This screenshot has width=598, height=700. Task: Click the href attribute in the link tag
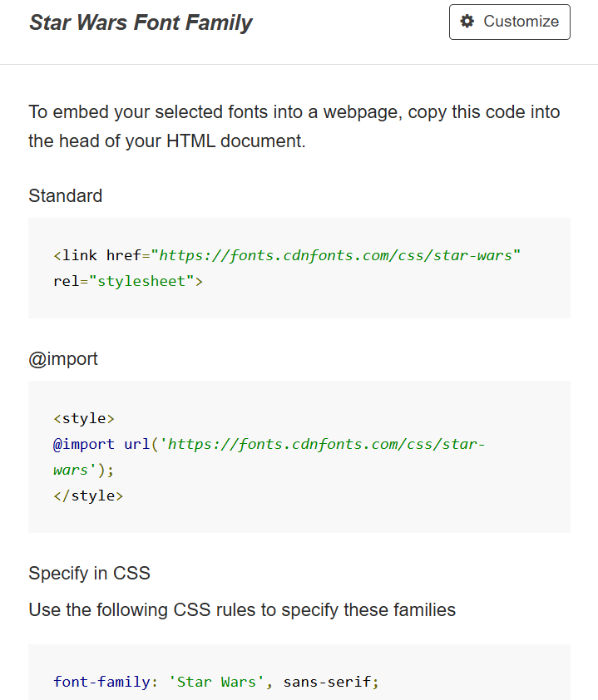coord(124,255)
